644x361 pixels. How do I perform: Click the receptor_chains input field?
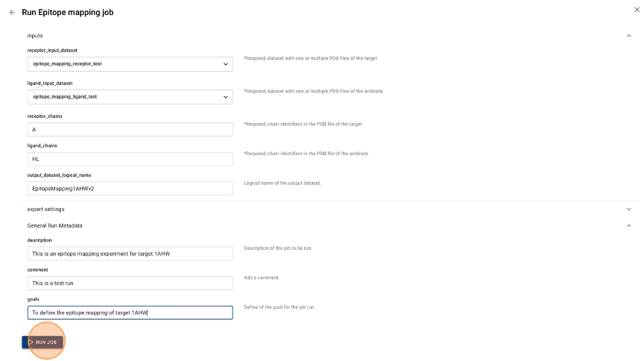coord(130,130)
